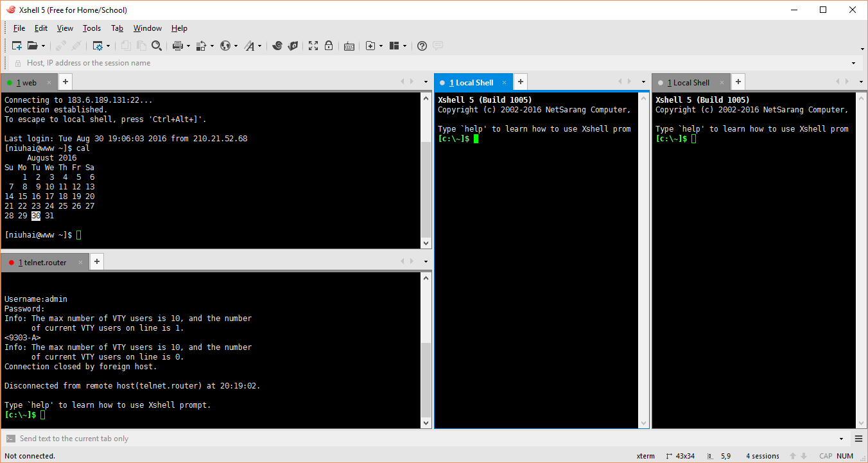Open the session Properties gear icon
868x463 pixels.
[x=98, y=46]
